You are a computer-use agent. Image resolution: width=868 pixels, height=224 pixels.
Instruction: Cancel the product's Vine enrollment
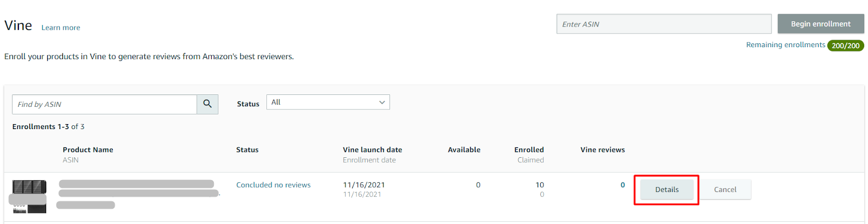click(725, 189)
